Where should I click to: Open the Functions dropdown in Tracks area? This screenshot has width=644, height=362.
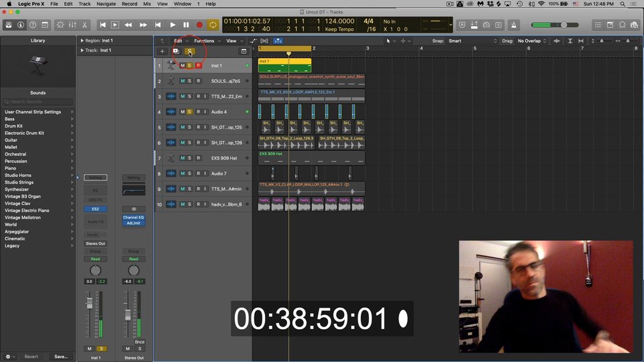click(x=207, y=41)
